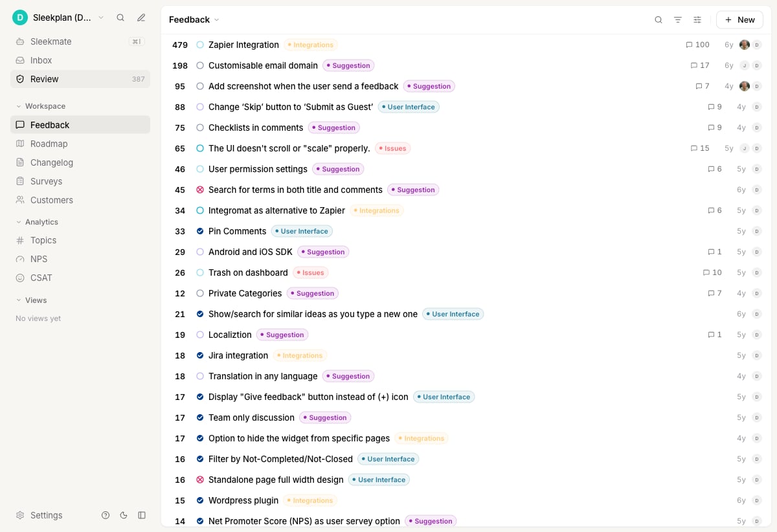Image resolution: width=777 pixels, height=532 pixels.
Task: Open help question mark icon
Action: (x=106, y=515)
